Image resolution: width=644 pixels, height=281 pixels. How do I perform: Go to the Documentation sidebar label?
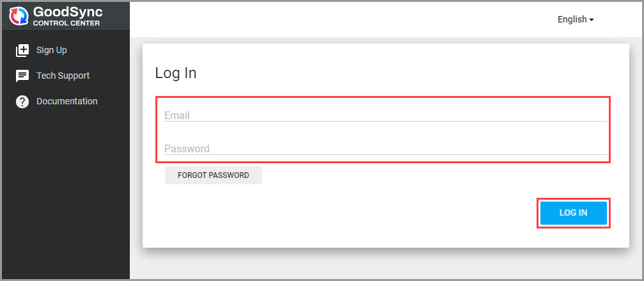67,101
